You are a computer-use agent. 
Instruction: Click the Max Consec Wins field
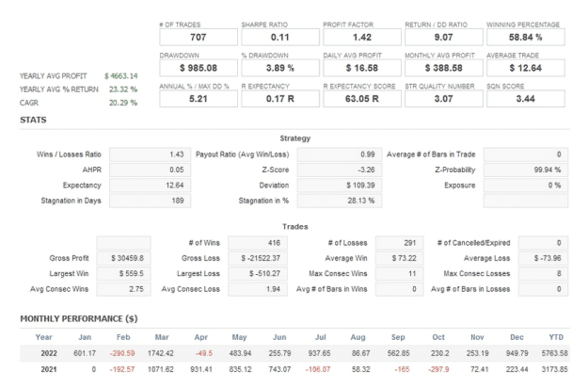pyautogui.click(x=400, y=273)
